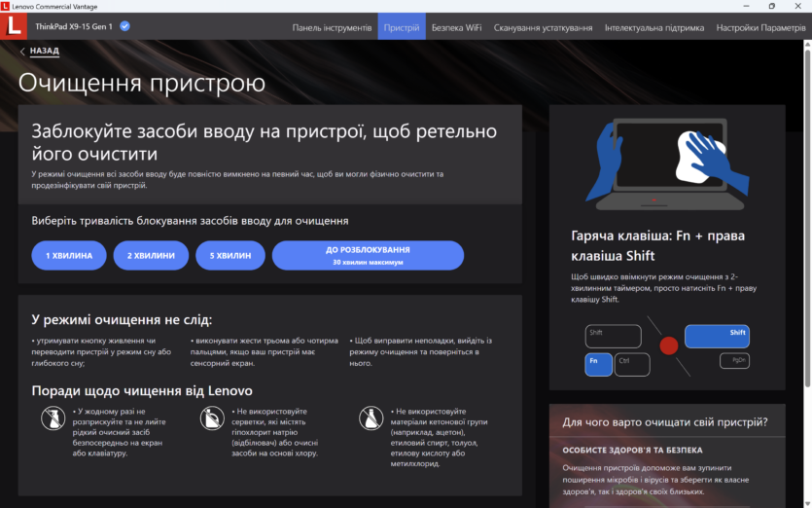Viewport: 812px width, 508px height.
Task: Click the blue right Shift key graphic
Action: pyautogui.click(x=717, y=337)
